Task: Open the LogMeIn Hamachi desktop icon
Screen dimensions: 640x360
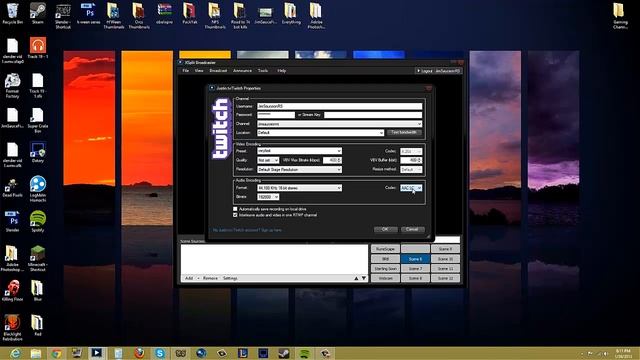Action: point(38,189)
